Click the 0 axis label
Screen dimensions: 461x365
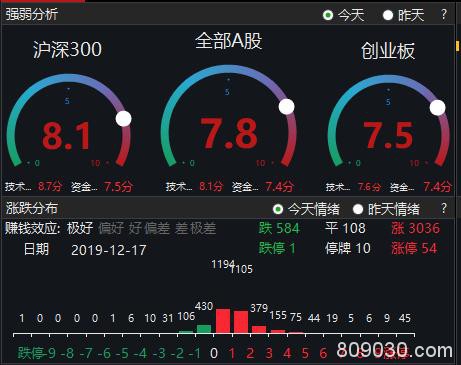pos(214,353)
